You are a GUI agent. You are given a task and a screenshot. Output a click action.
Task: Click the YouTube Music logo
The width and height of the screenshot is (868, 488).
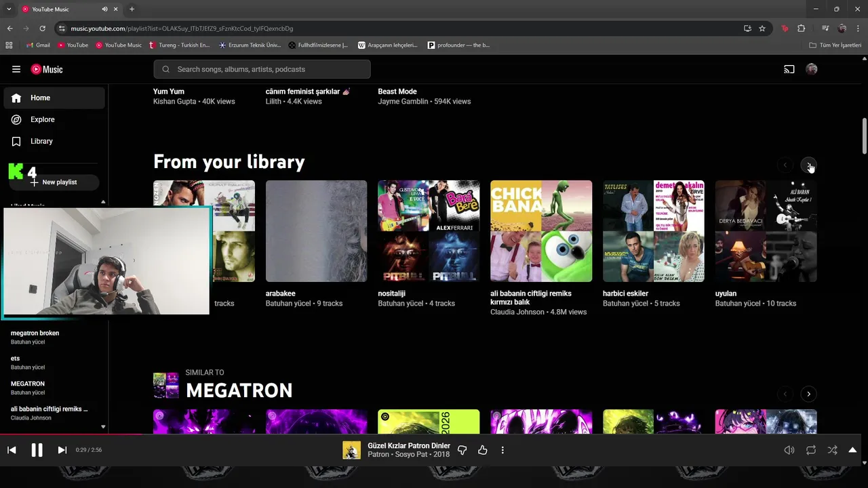coord(47,69)
